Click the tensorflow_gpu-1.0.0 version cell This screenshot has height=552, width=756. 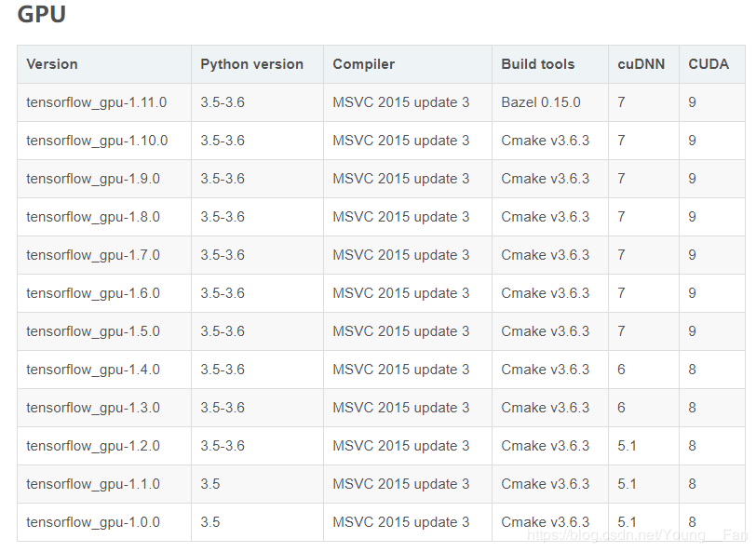(x=93, y=522)
